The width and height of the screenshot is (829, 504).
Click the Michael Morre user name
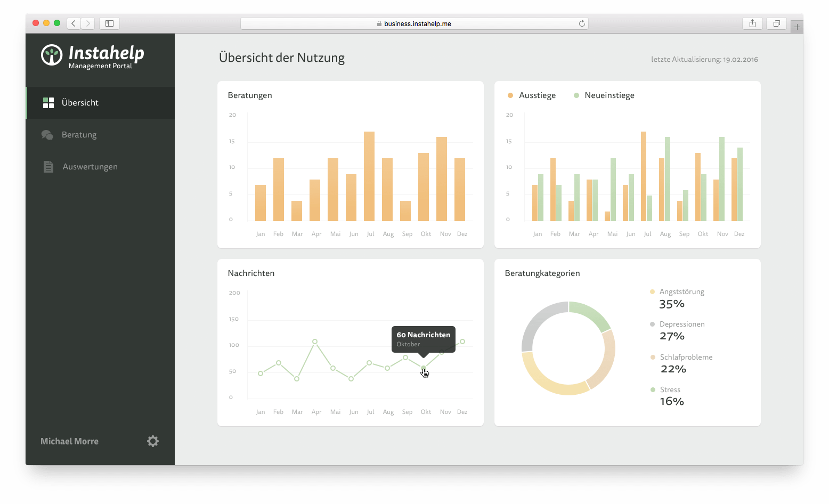(x=69, y=441)
